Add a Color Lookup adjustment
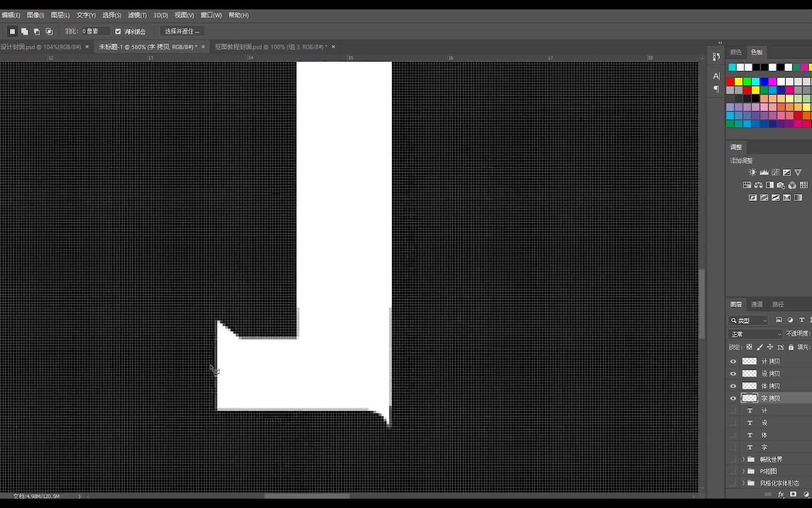Viewport: 812px width, 508px height. 804,185
